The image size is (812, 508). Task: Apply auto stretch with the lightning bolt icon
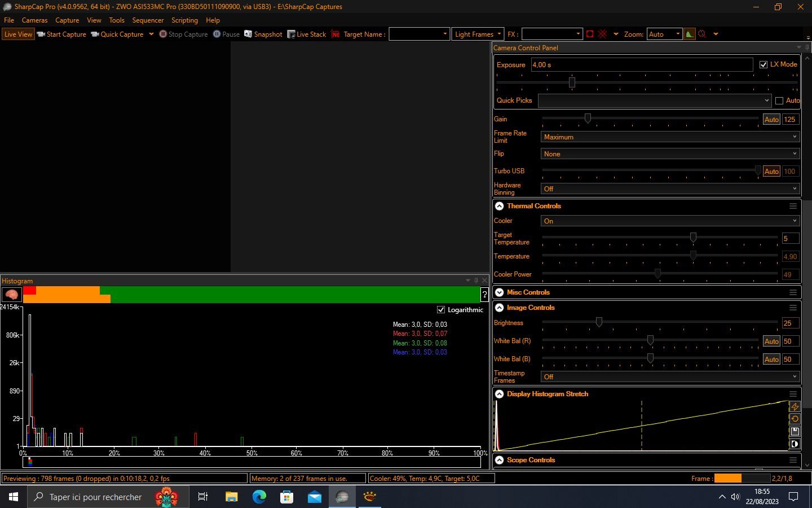pyautogui.click(x=795, y=406)
